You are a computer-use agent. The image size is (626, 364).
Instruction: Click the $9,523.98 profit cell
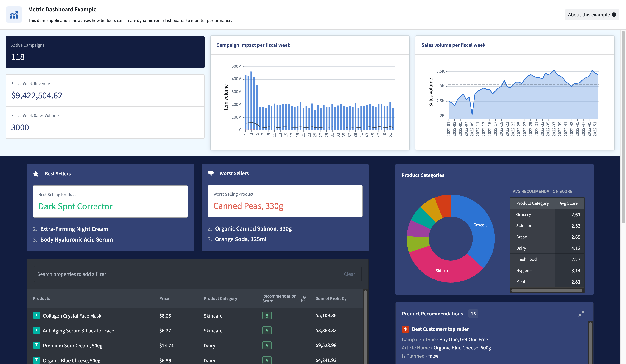(x=326, y=345)
